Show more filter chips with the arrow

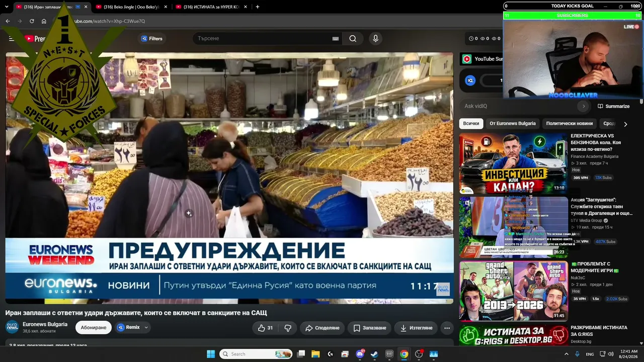[625, 124]
